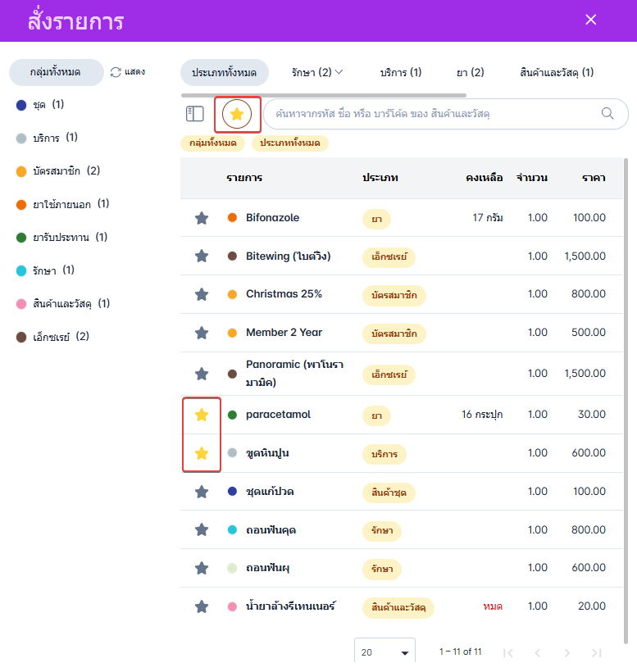Star the Bifonazole item as favorite
Screen dimensions: 637x672
(x=202, y=218)
